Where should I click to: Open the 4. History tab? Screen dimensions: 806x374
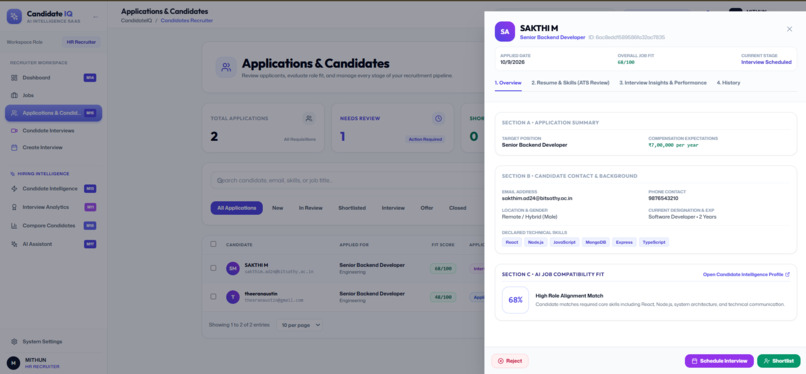(728, 83)
